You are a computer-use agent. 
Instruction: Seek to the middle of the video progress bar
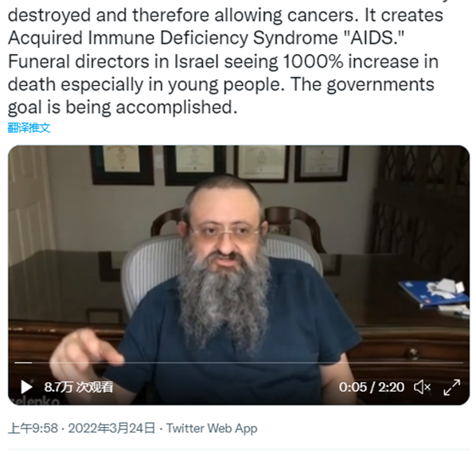coord(239,362)
